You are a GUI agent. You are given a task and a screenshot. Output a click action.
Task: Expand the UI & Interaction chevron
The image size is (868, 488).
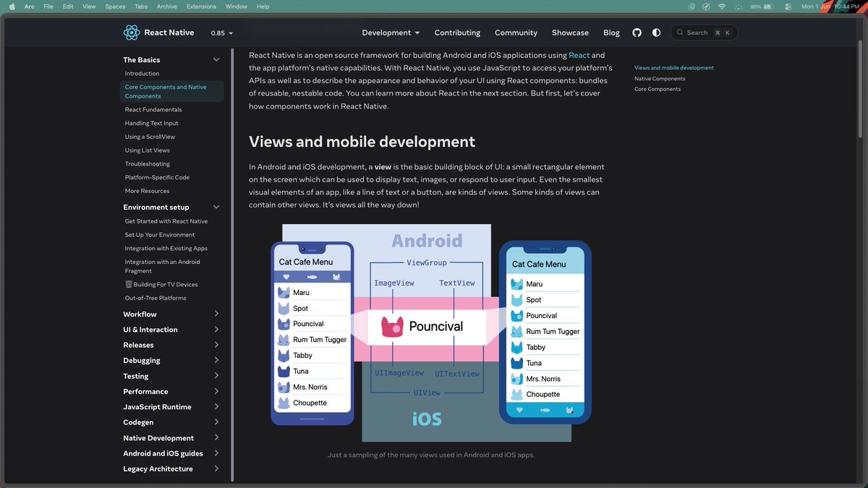click(216, 330)
